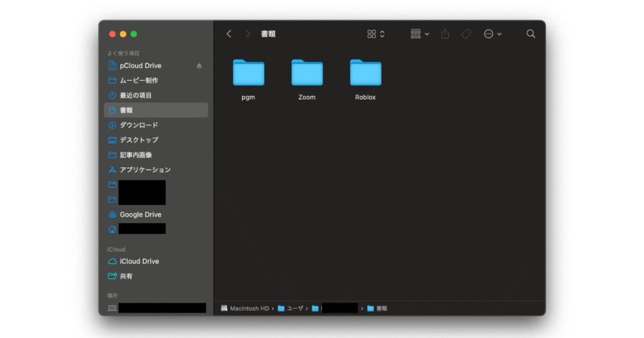Click the tag edit icon

coord(466,34)
